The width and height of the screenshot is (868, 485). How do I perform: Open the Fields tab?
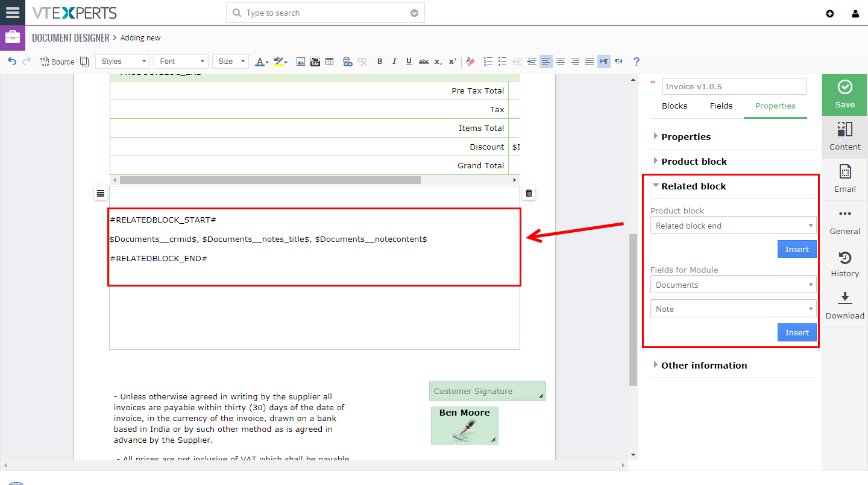coord(721,106)
